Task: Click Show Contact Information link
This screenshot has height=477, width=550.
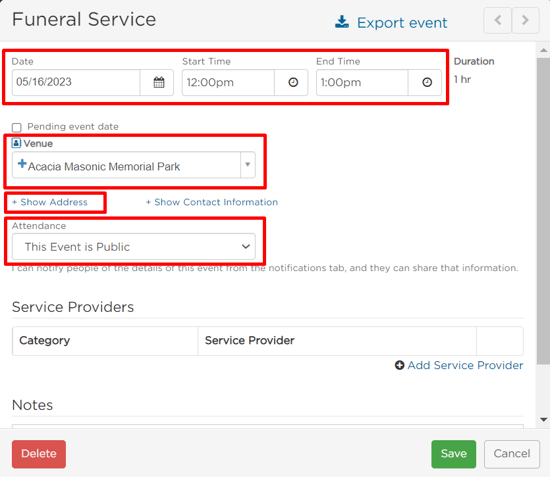Action: 212,202
